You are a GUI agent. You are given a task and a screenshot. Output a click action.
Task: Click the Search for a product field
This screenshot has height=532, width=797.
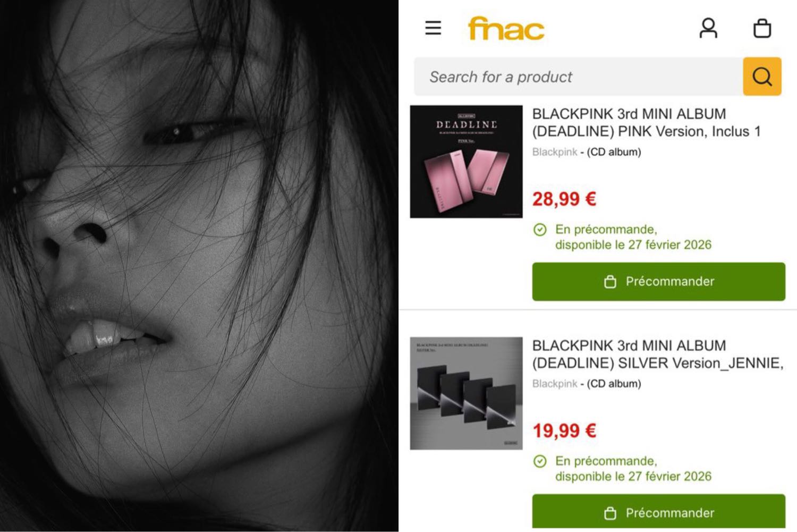(x=578, y=77)
